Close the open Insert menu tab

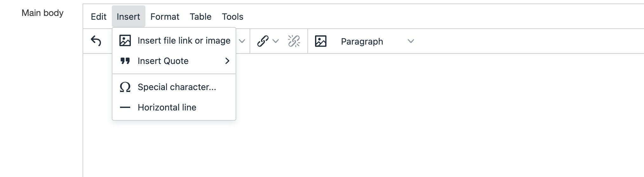[128, 17]
